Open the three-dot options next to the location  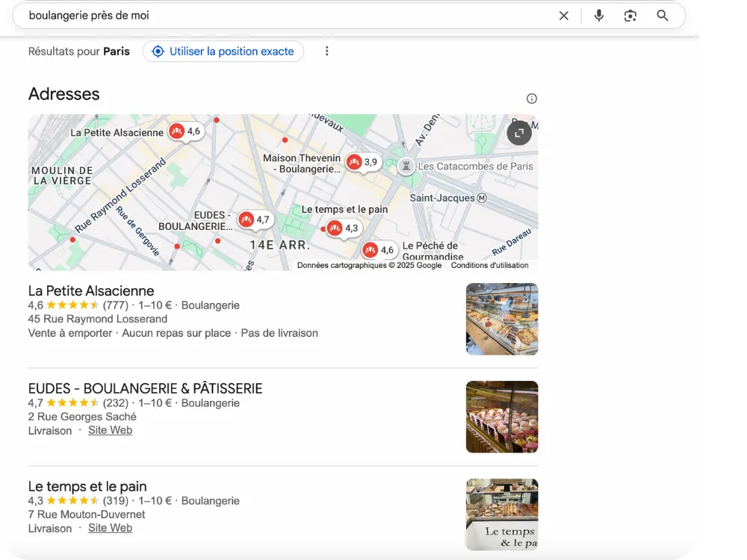pos(327,51)
